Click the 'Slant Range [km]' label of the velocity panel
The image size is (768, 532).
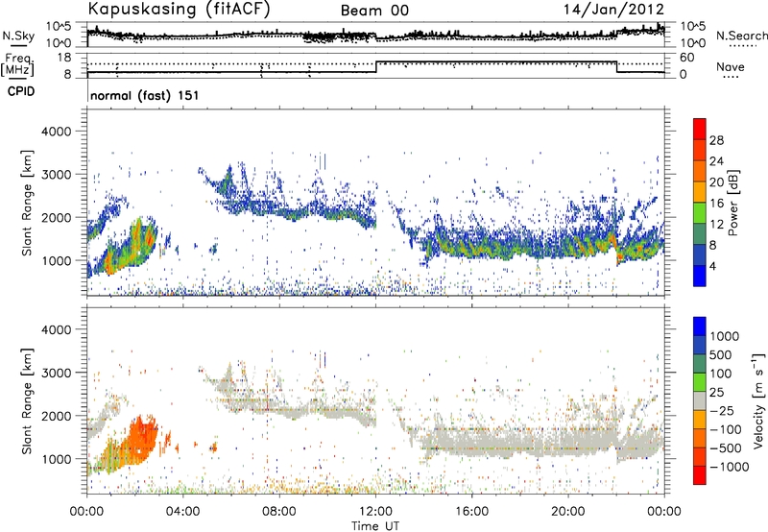(x=27, y=400)
